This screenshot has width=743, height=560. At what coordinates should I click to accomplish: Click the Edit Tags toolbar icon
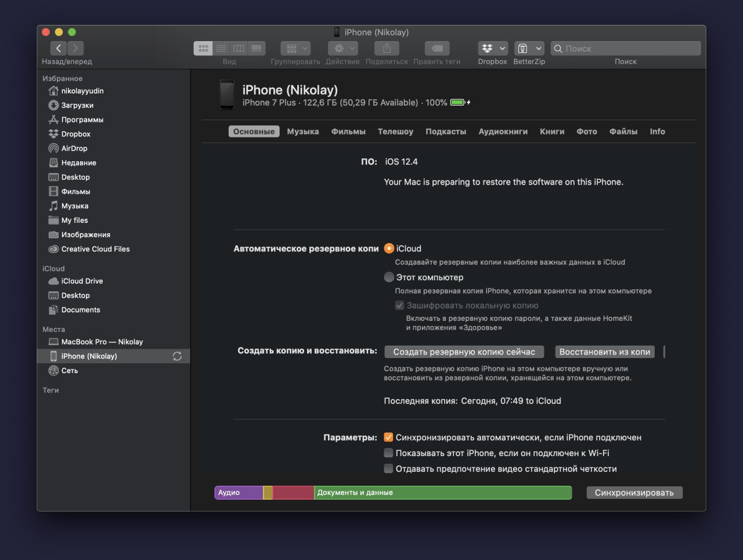pos(437,48)
